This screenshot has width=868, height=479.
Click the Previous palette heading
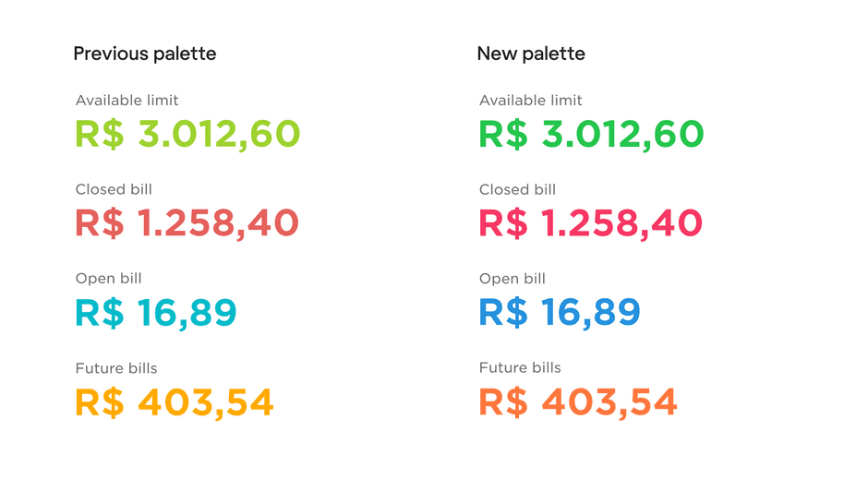coord(144,54)
